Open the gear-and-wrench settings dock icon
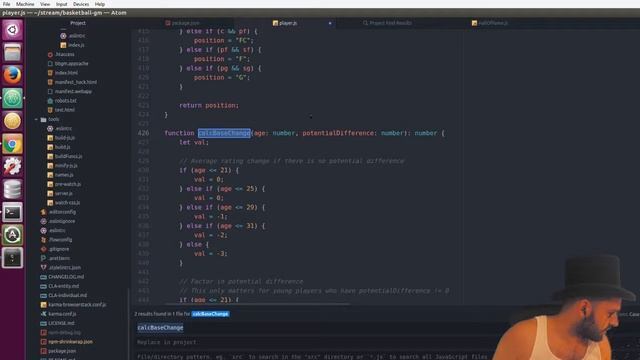Screen dimensions: 640x360 point(12,167)
